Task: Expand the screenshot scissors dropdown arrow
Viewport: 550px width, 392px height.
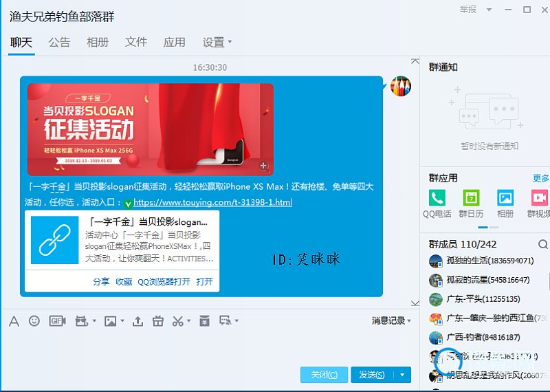Action: pos(189,320)
